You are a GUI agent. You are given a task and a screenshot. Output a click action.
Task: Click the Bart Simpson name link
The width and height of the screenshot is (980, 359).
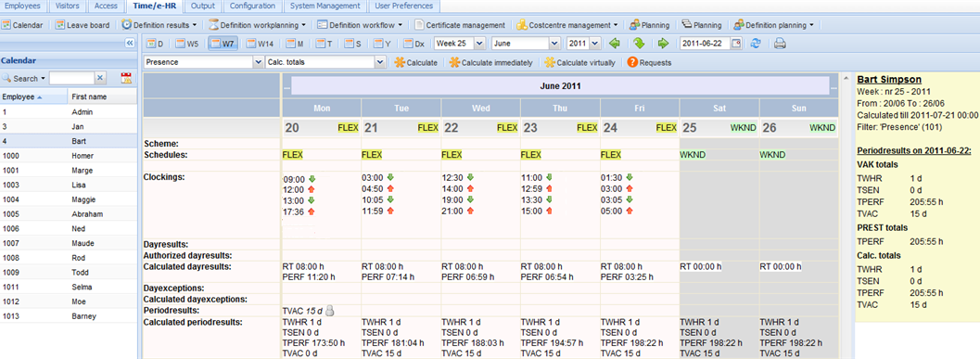click(x=889, y=80)
